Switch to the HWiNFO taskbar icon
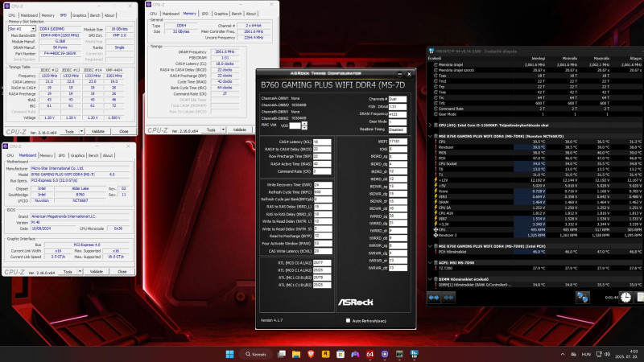Screen dimensions: 644x362 pos(415,354)
